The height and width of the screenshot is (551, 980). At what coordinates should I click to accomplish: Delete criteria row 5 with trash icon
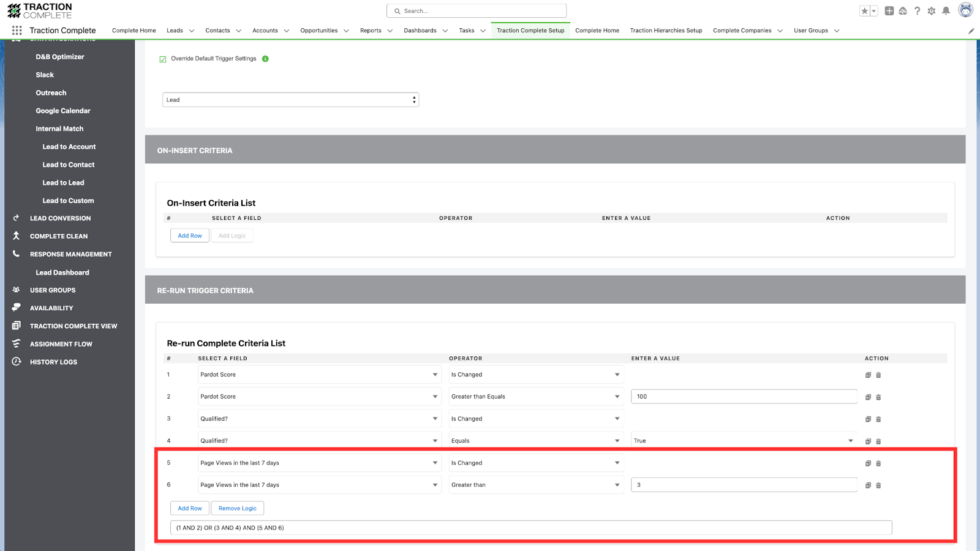[878, 463]
